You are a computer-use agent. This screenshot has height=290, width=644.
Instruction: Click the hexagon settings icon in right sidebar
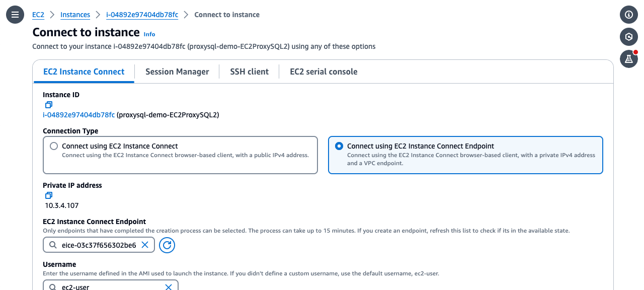click(x=629, y=37)
